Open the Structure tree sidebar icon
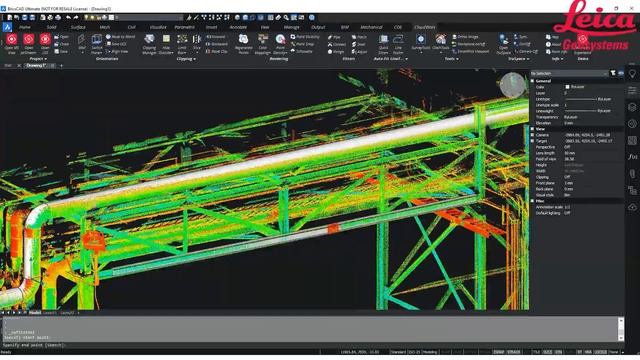Viewport: 640px width, 360px height. [x=632, y=190]
